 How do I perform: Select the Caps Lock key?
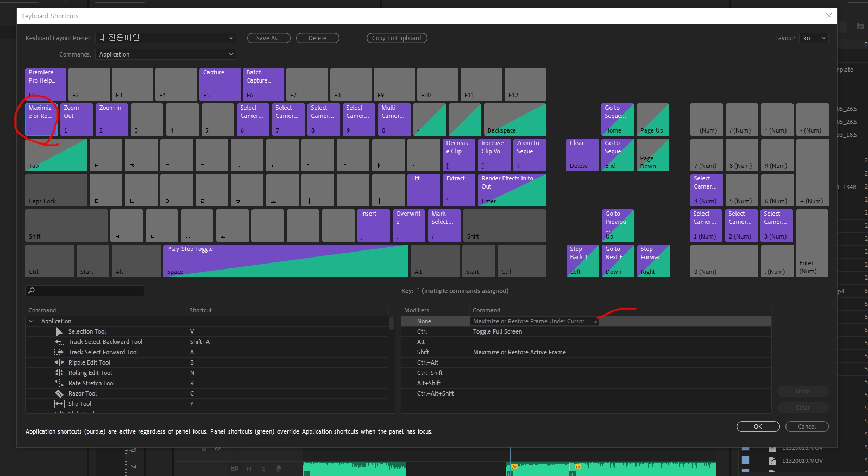click(x=56, y=190)
